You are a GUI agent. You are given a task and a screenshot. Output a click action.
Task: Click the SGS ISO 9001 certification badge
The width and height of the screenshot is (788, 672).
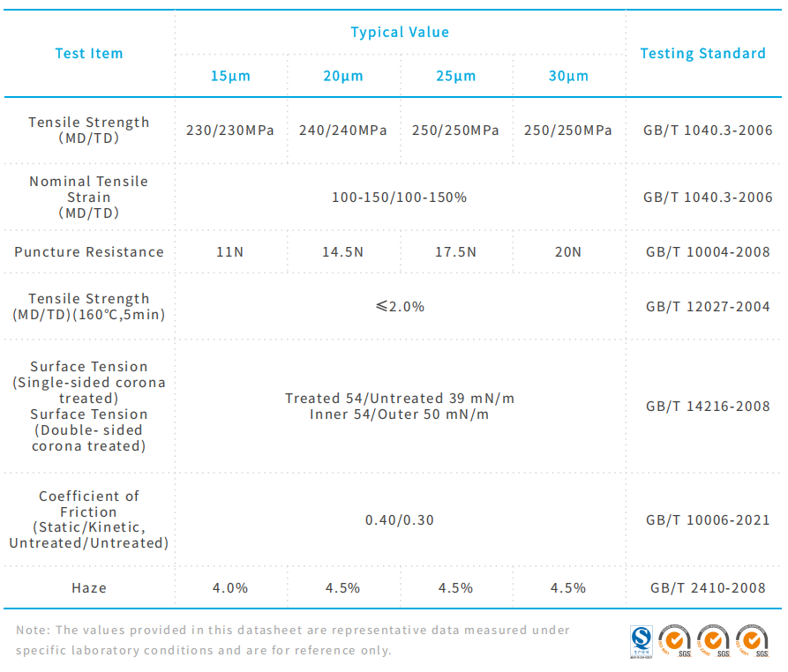click(677, 641)
